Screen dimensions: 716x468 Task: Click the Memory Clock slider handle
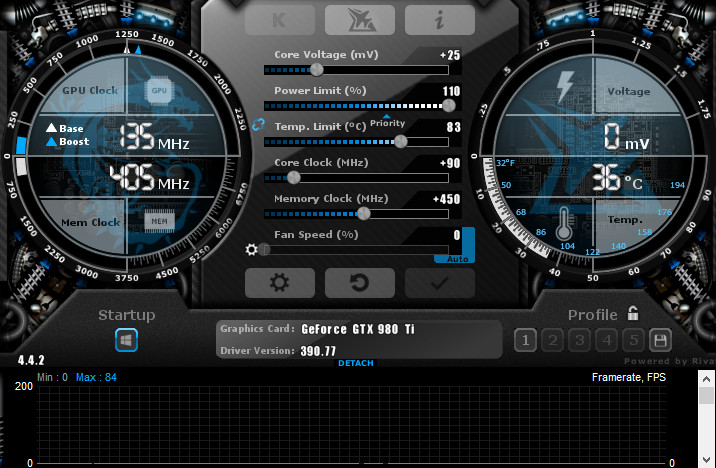(364, 214)
